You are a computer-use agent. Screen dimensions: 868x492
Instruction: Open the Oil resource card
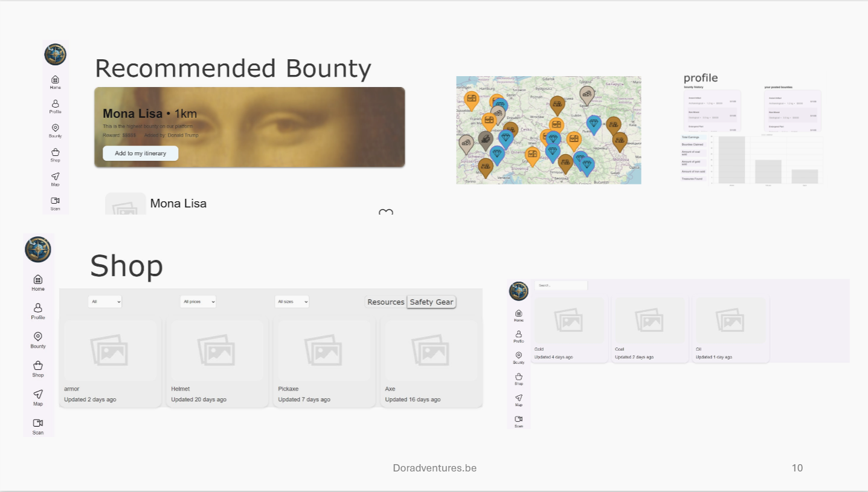pos(731,329)
